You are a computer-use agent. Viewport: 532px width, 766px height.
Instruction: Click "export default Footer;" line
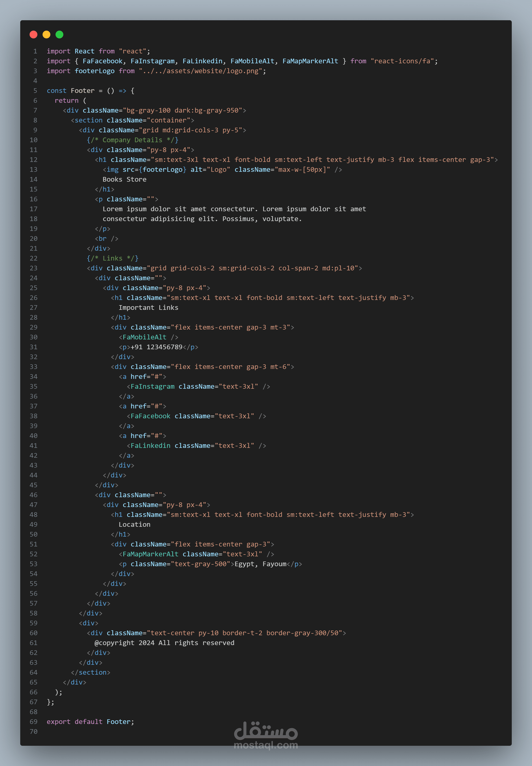[90, 722]
